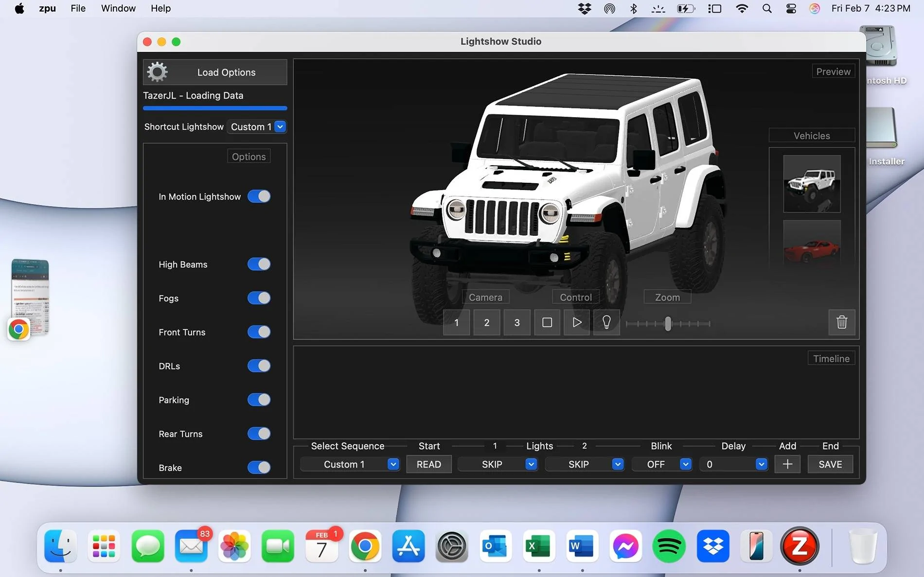Adjust the Zoom slider handle

click(x=668, y=324)
